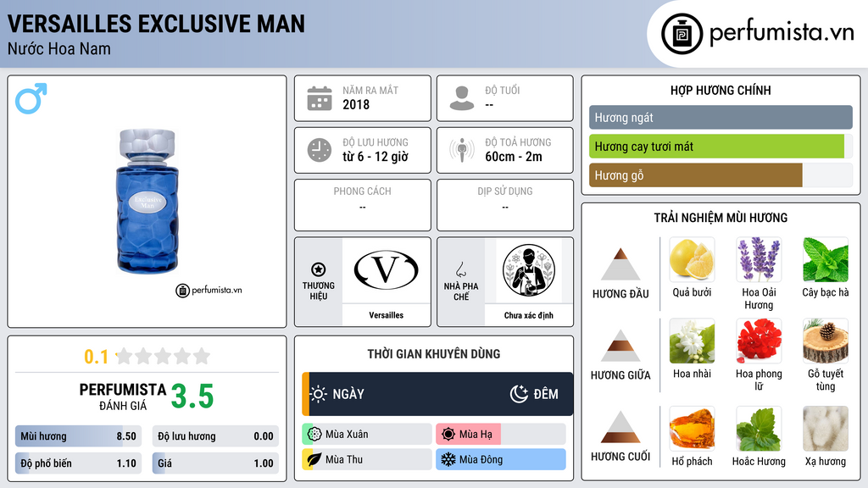Click the Hoắc Hương patchouli image
The height and width of the screenshot is (488, 868).
tap(759, 429)
